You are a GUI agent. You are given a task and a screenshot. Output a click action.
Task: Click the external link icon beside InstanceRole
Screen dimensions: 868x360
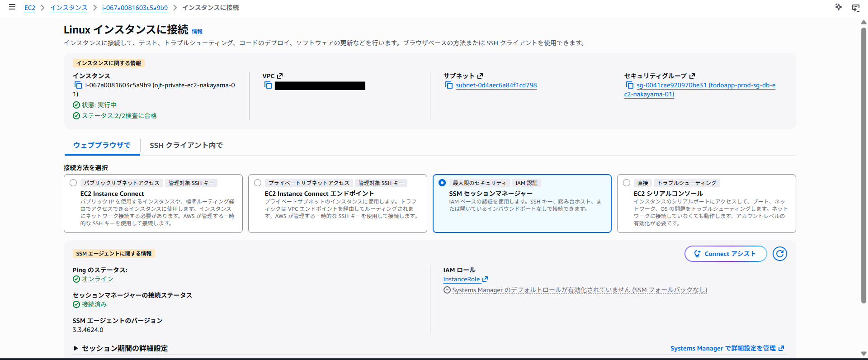pos(485,279)
